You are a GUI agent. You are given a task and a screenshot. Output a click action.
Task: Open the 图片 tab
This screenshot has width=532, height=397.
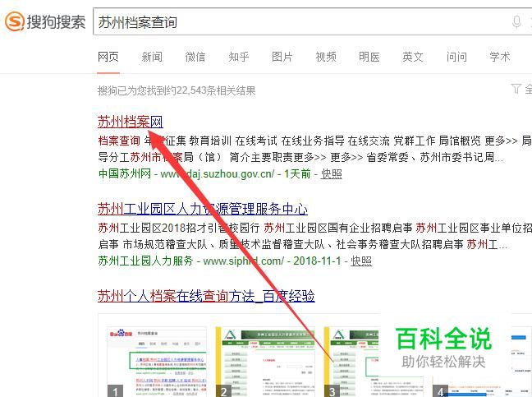coord(282,57)
